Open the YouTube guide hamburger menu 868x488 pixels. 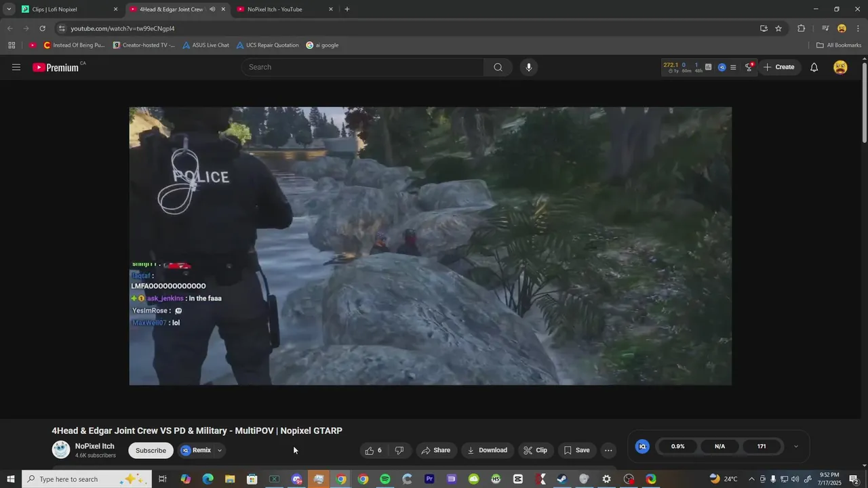click(16, 67)
